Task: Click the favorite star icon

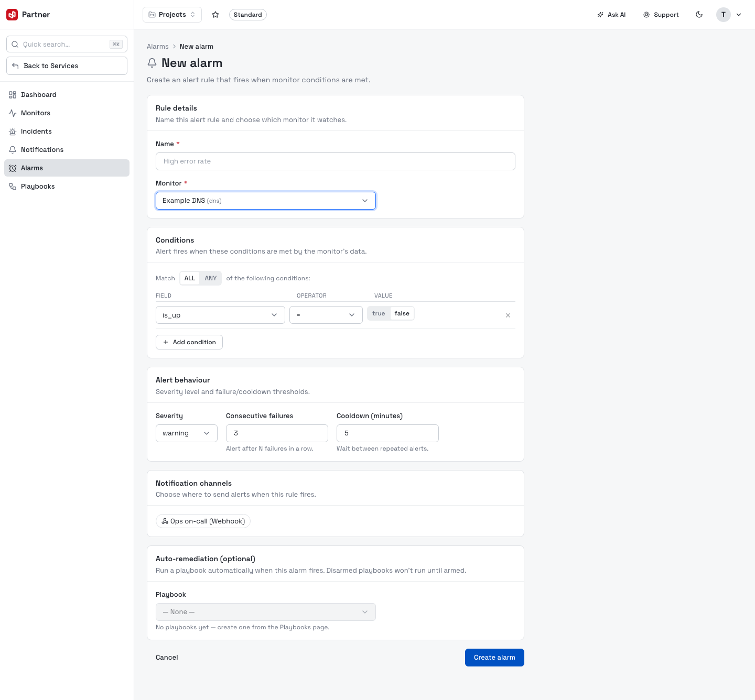Action: (x=215, y=15)
